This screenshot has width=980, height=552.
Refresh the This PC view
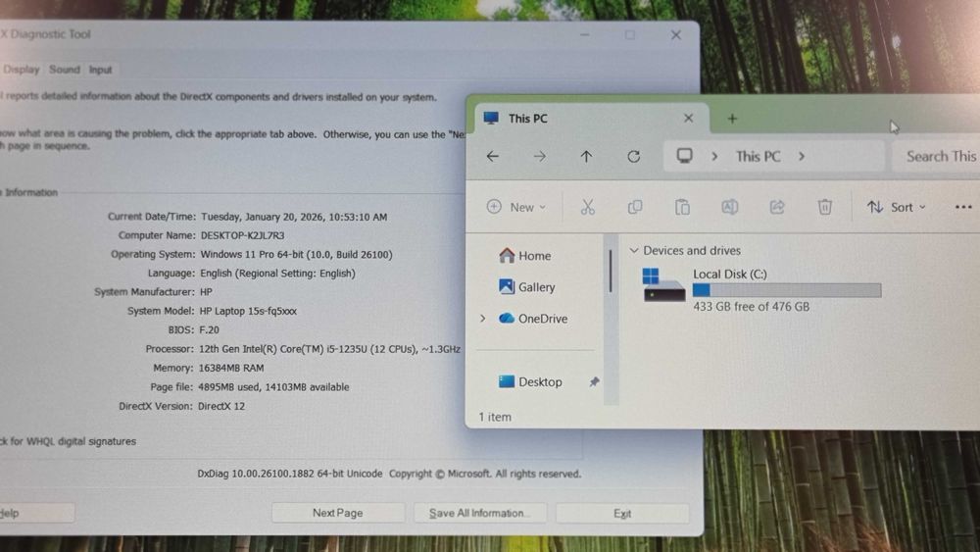[x=634, y=156]
